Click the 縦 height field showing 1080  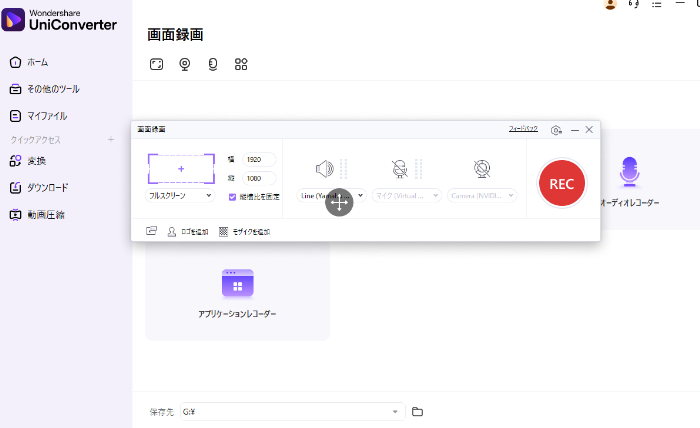259,179
